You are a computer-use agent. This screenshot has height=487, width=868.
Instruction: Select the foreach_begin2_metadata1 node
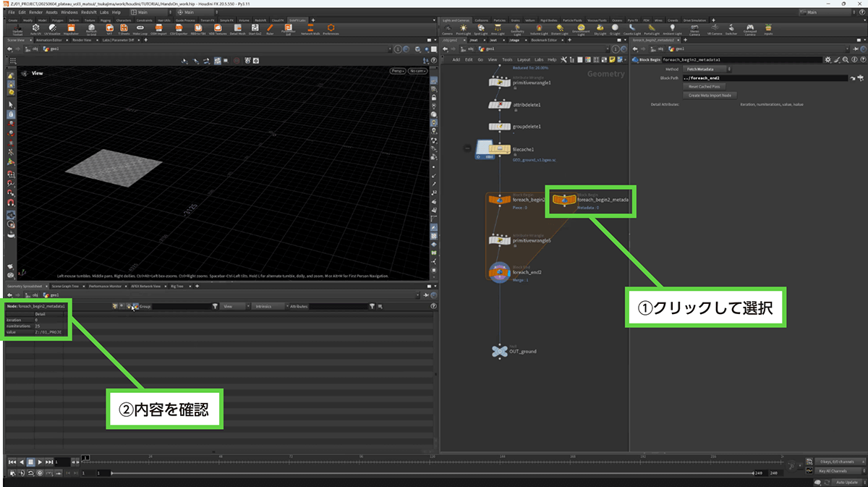564,200
